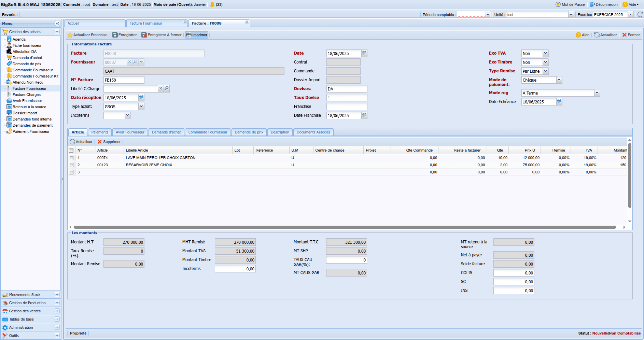Open the Incoterms dropdown
Screen dimensions: 644x340
click(127, 115)
